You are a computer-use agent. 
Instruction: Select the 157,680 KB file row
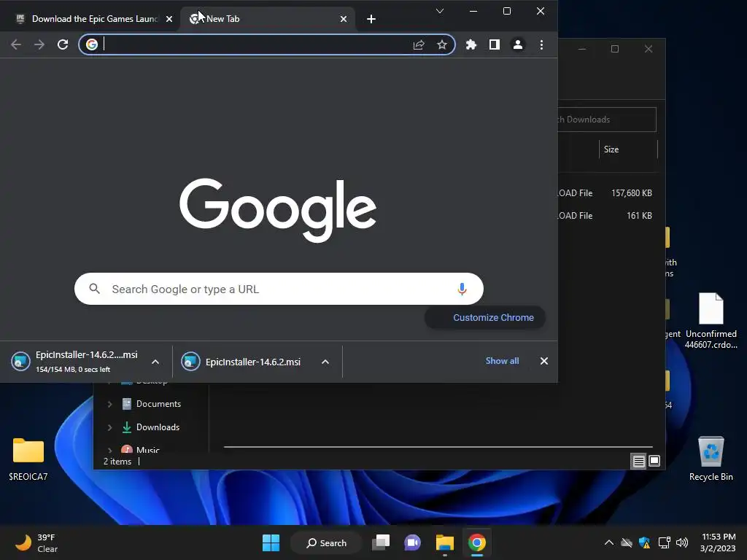[x=606, y=192]
